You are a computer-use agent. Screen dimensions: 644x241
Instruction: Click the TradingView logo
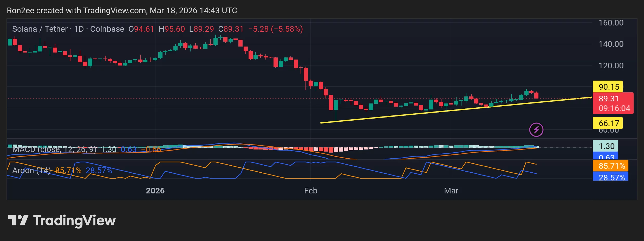tap(62, 220)
